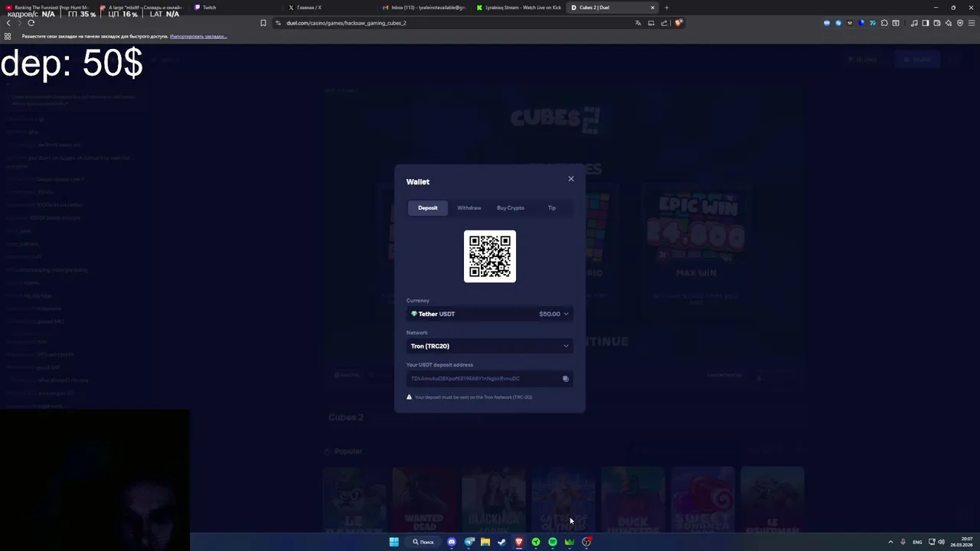Open Discord from the taskbar

[x=452, y=542]
